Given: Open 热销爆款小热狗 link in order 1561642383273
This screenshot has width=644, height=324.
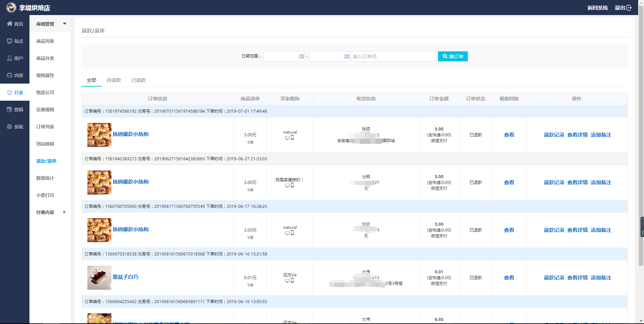Looking at the screenshot, I should pyautogui.click(x=131, y=182).
